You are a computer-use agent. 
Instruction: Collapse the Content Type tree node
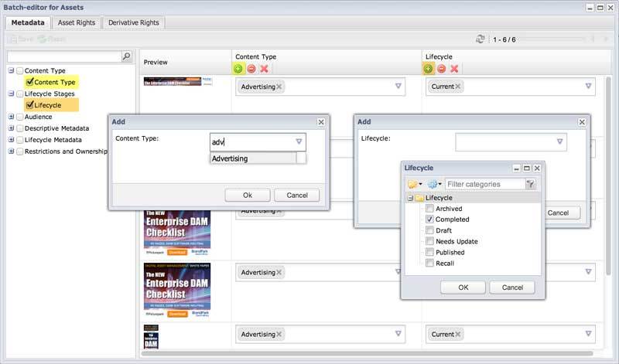11,70
